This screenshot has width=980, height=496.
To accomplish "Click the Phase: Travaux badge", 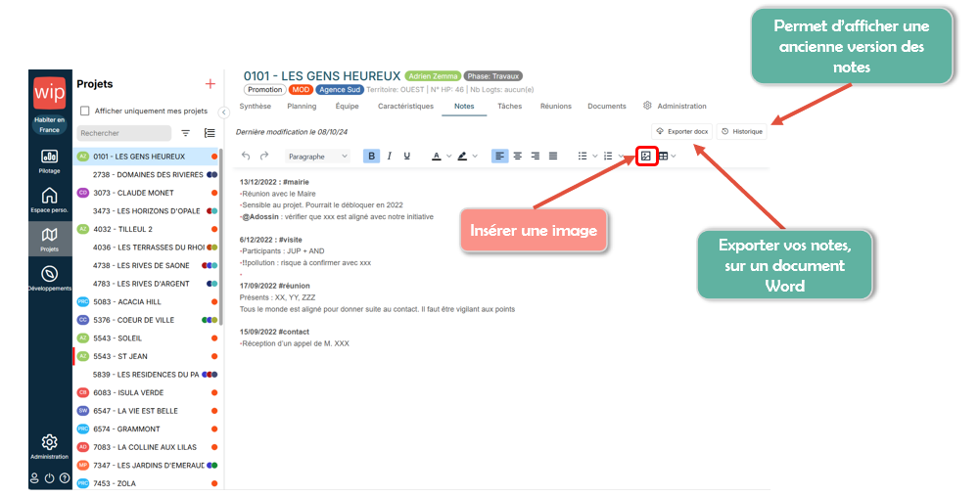I will [x=493, y=76].
